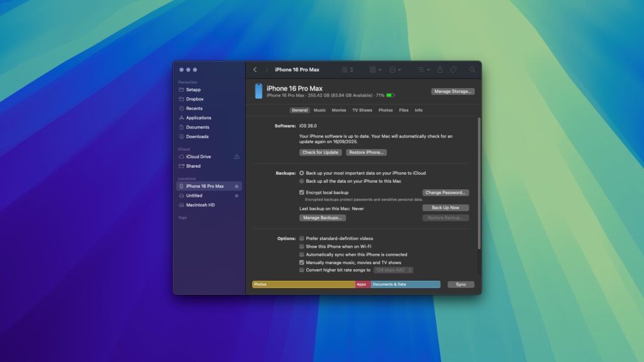644x362 pixels.
Task: Go back with the toolbar back arrow
Action: click(x=255, y=70)
